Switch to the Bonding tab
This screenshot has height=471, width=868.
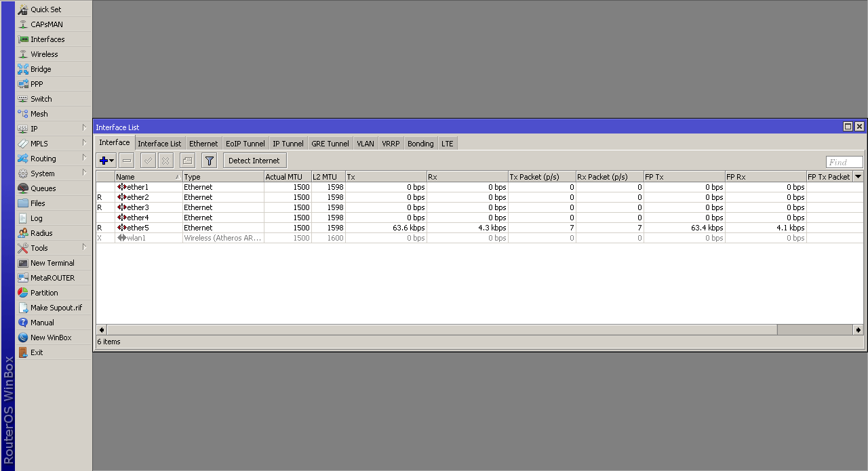click(x=420, y=144)
